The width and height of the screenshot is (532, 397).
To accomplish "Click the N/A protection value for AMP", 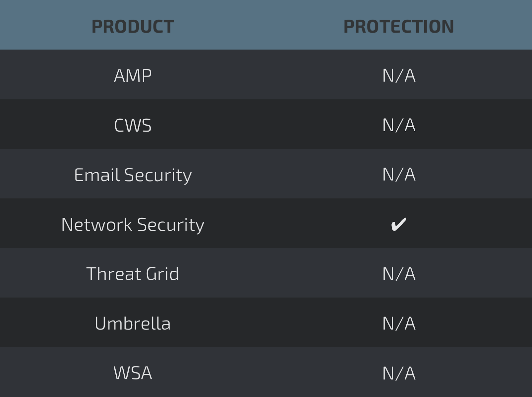I will (399, 75).
